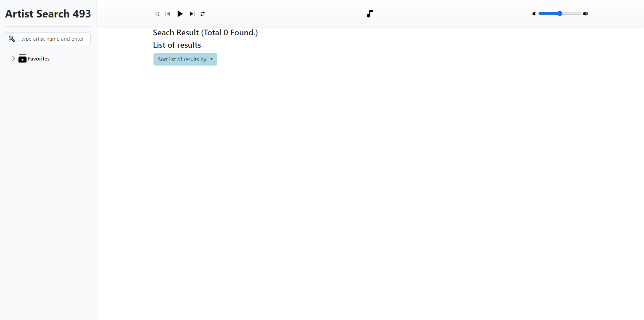
Task: Click the Seach Result total heading
Action: [205, 33]
